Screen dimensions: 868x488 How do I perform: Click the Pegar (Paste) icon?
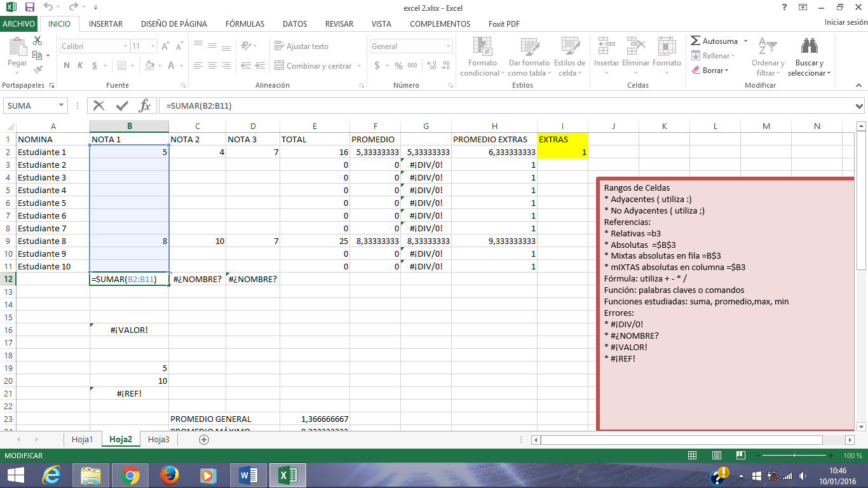tap(17, 51)
